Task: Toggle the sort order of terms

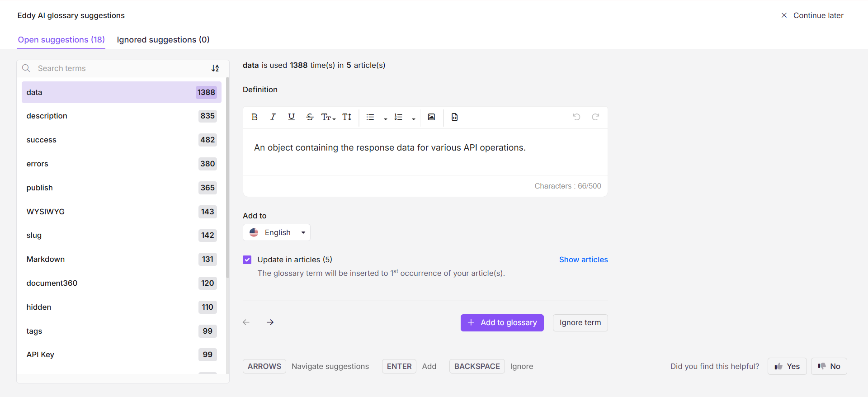Action: point(215,68)
